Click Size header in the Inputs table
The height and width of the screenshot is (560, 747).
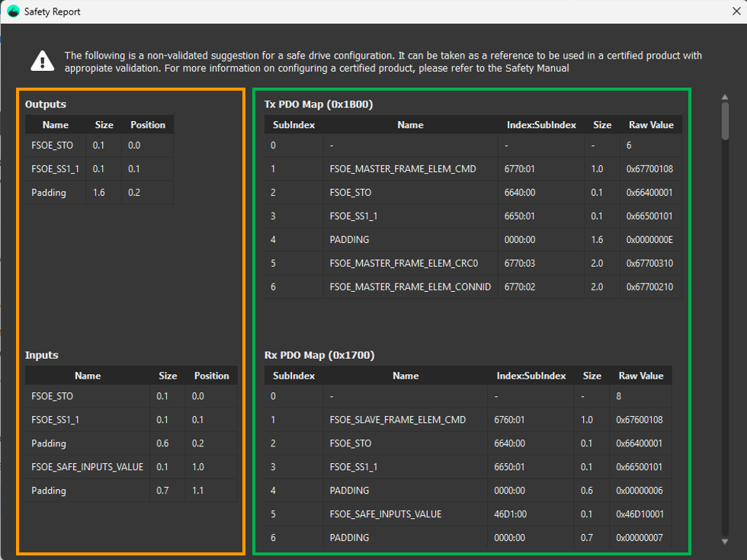(x=168, y=376)
